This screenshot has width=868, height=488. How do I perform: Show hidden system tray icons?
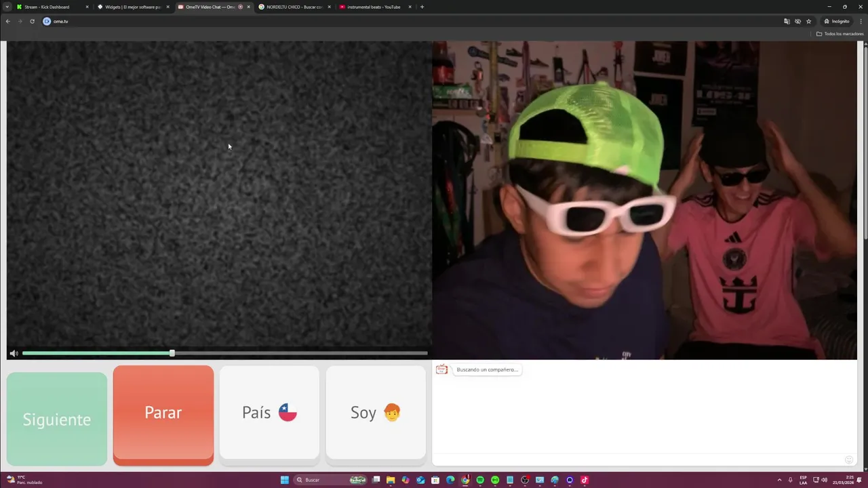click(x=779, y=480)
